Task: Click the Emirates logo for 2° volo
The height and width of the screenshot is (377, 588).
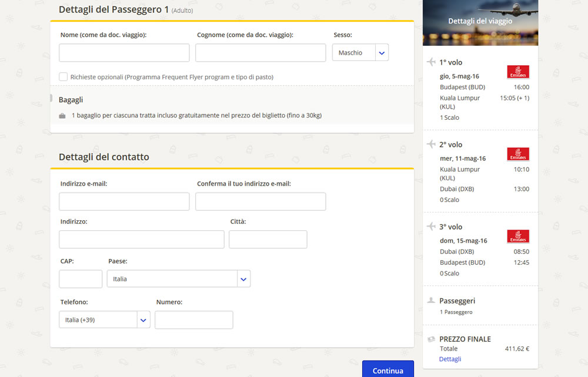Action: (518, 154)
